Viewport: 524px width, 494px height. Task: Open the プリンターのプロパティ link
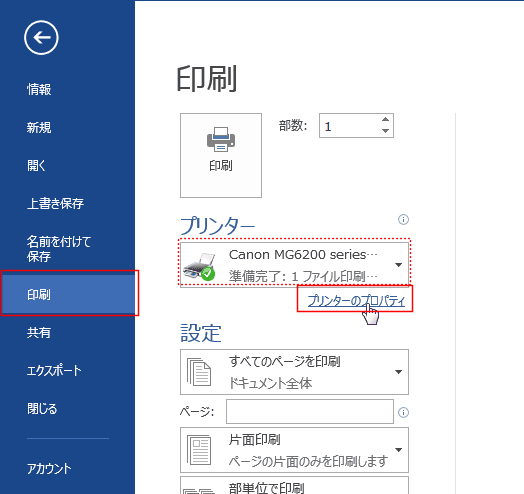356,300
